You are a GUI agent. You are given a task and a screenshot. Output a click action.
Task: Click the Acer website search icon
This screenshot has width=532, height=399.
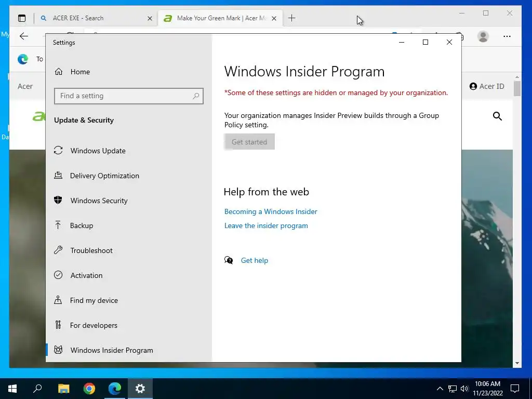(497, 116)
